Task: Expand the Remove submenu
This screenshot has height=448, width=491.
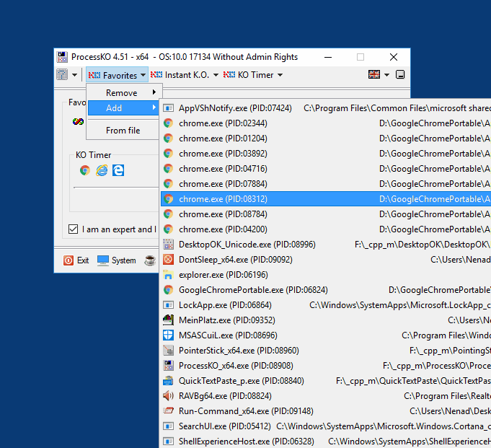Action: click(x=124, y=93)
